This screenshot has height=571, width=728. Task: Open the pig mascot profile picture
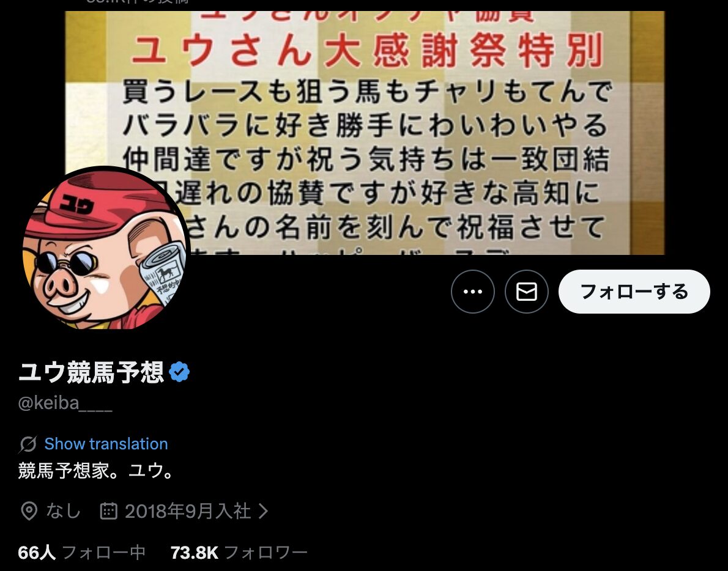coord(105,249)
